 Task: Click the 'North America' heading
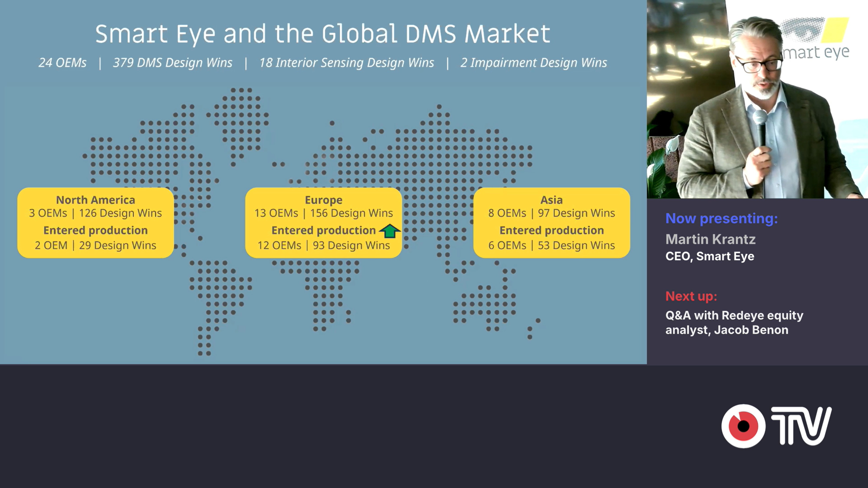[x=95, y=200]
